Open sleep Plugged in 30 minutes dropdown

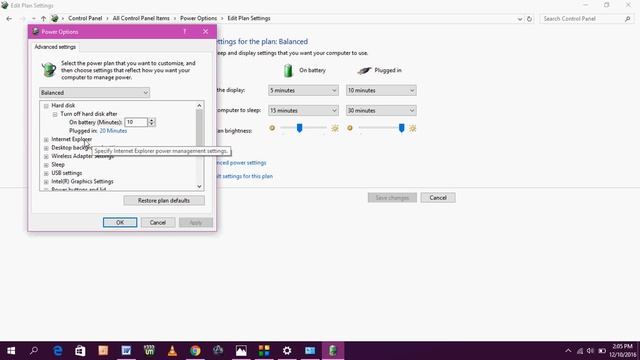(381, 111)
